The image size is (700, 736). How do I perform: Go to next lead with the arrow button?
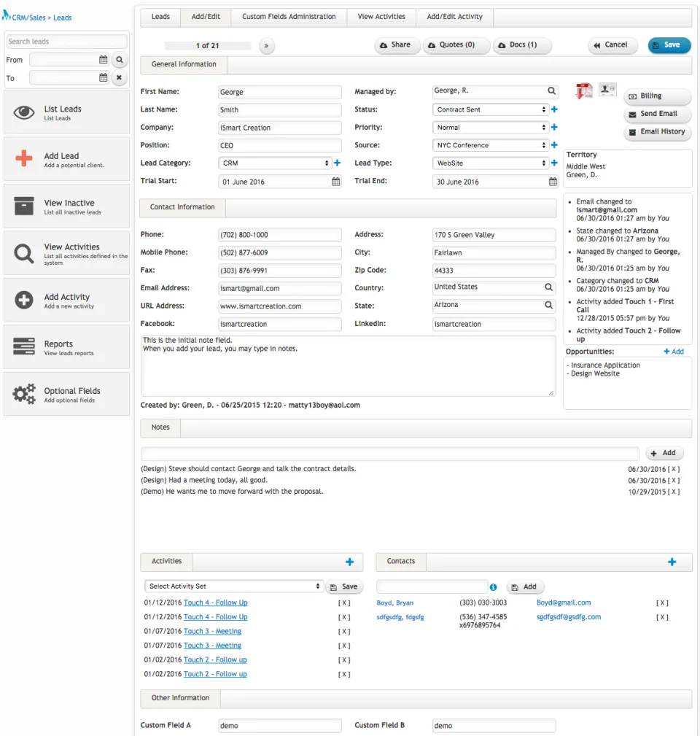tap(266, 45)
